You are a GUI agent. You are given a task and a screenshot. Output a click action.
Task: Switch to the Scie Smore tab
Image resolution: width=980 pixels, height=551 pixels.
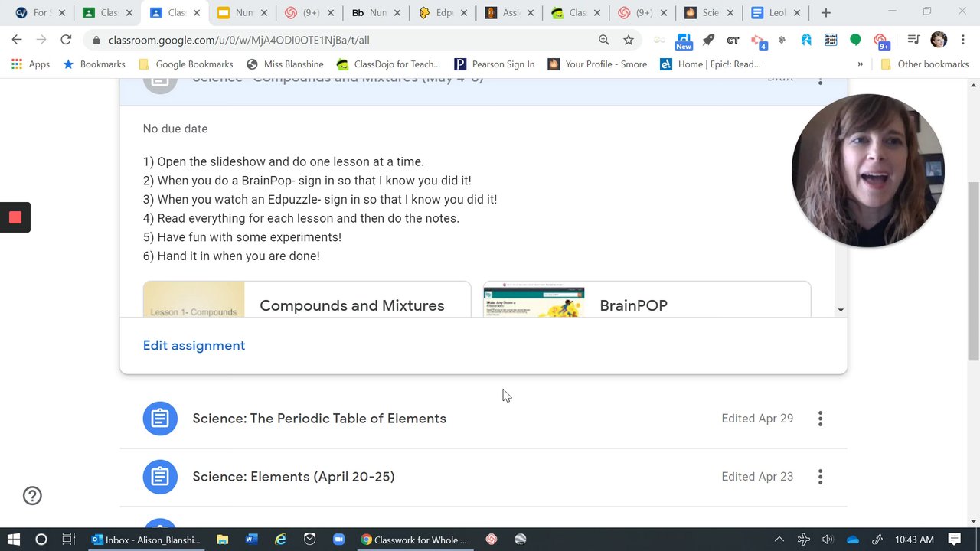pyautogui.click(x=708, y=13)
